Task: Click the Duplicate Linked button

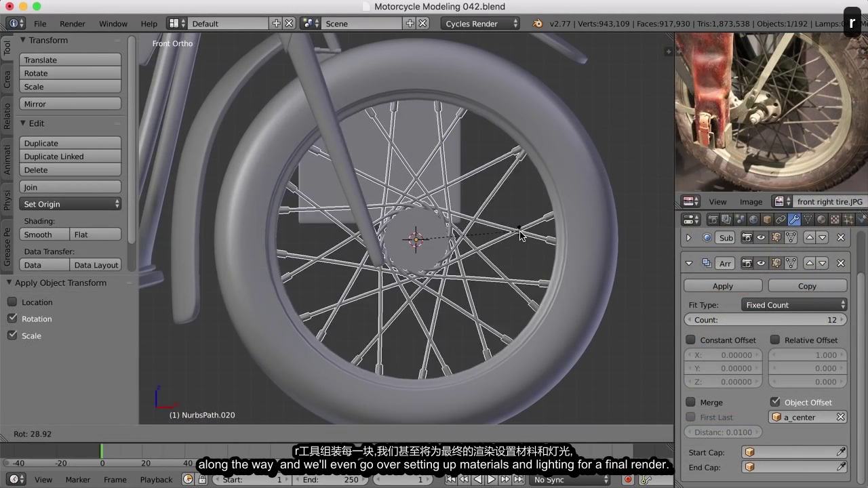Action: point(71,156)
